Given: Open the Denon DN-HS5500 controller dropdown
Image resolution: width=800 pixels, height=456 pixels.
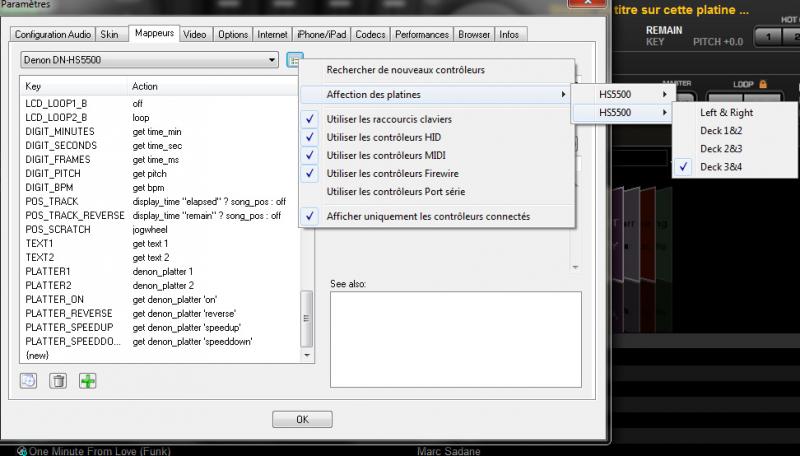Looking at the screenshot, I should tap(150, 61).
